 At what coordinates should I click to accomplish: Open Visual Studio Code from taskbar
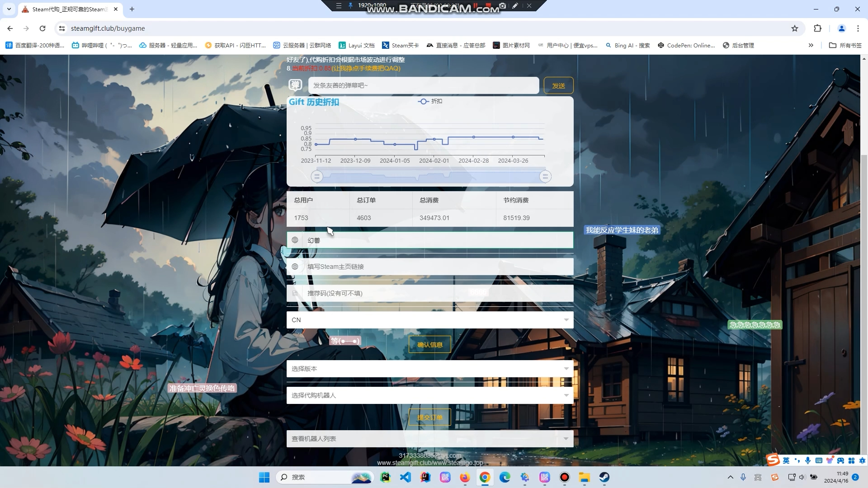coord(406,477)
